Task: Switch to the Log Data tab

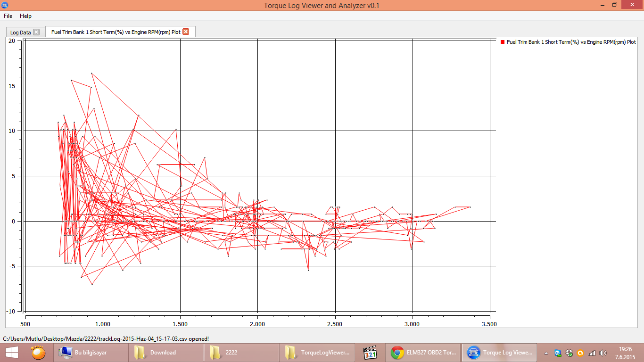Action: 20,32
